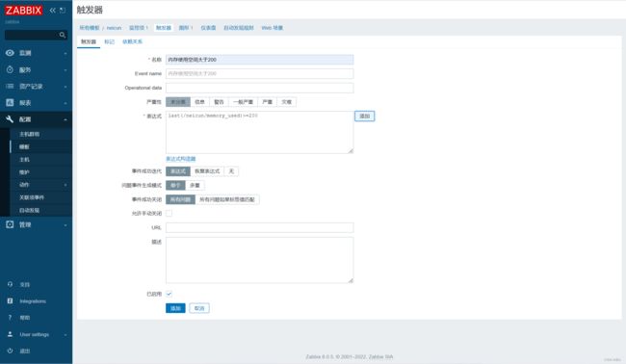Screen dimensions: 626x364
Task: Click the 添加 Add button beside the expression
Action: [364, 117]
